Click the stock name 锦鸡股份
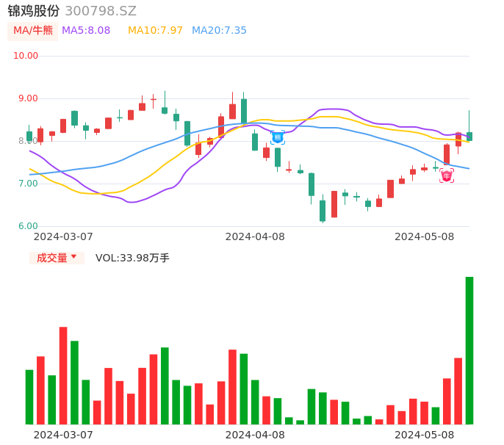This screenshot has height=445, width=504. click(x=34, y=11)
